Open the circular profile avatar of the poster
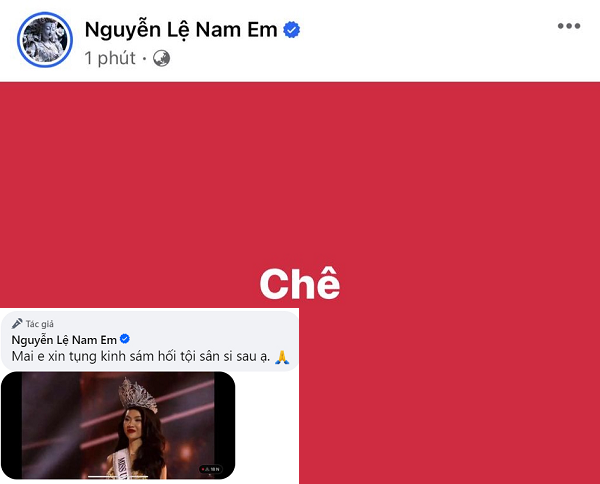 click(45, 39)
